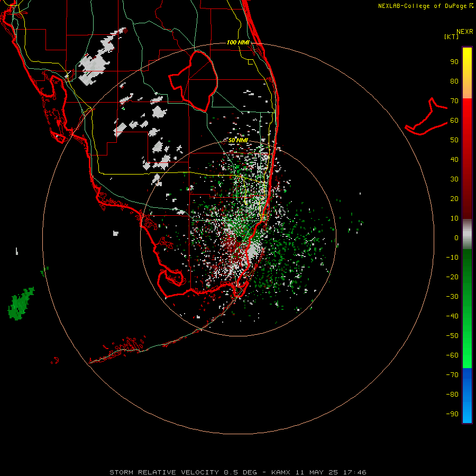The height and width of the screenshot is (476, 476).
Task: Click the 10 value on velocity scale
Action: pyautogui.click(x=454, y=218)
